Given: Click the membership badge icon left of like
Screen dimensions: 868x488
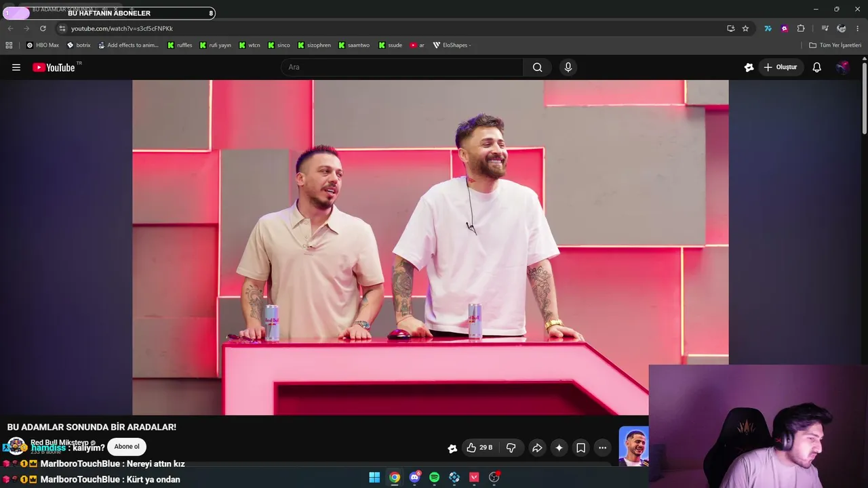Looking at the screenshot, I should coord(452,448).
